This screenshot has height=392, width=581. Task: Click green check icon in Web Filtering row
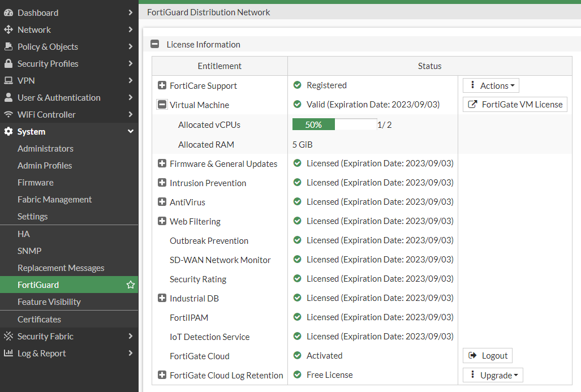(x=297, y=221)
